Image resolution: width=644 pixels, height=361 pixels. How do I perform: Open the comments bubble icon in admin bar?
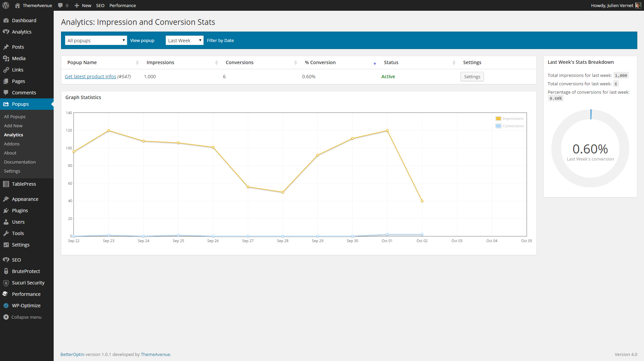point(60,5)
